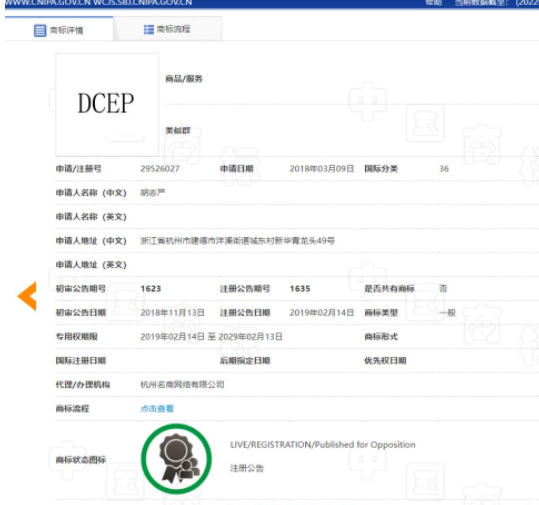Open the 商标详情 tab
Image resolution: width=539 pixels, height=505 pixels.
(59, 30)
